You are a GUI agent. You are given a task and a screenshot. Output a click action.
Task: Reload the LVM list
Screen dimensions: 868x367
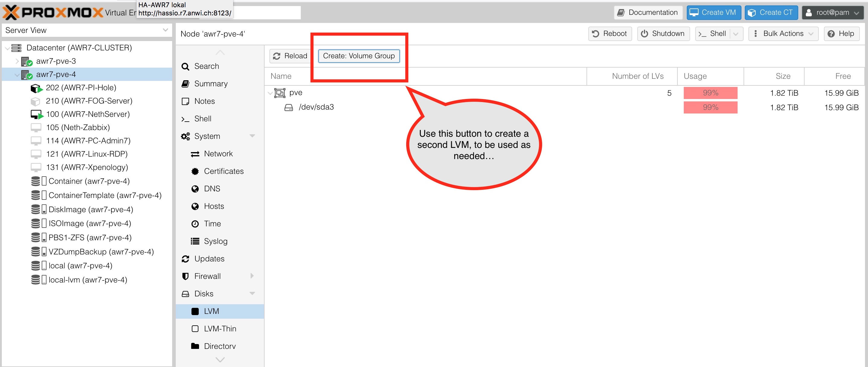tap(290, 56)
